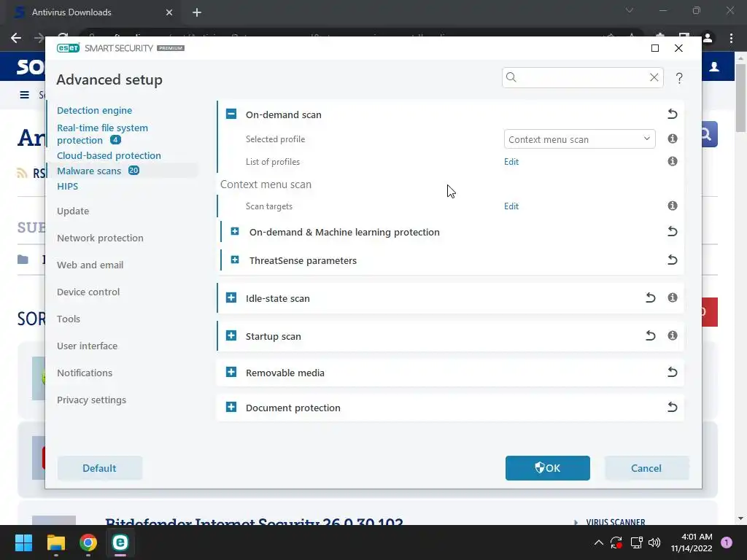Open the clock and date panel

[x=692, y=542]
